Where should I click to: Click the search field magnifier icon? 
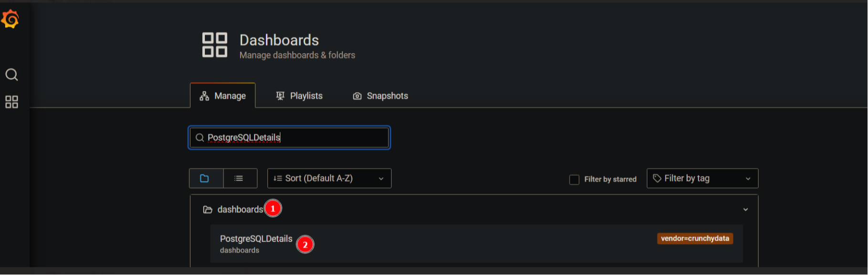tap(200, 137)
